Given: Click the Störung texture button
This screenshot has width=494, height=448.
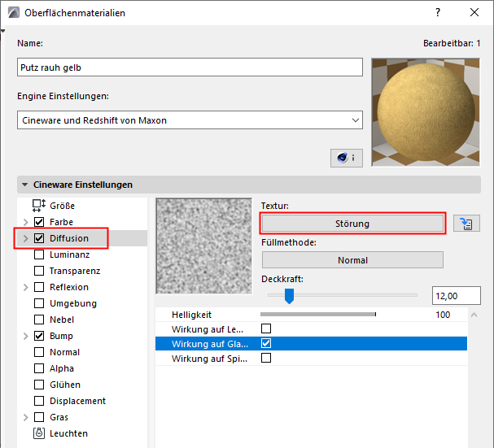Looking at the screenshot, I should (352, 224).
